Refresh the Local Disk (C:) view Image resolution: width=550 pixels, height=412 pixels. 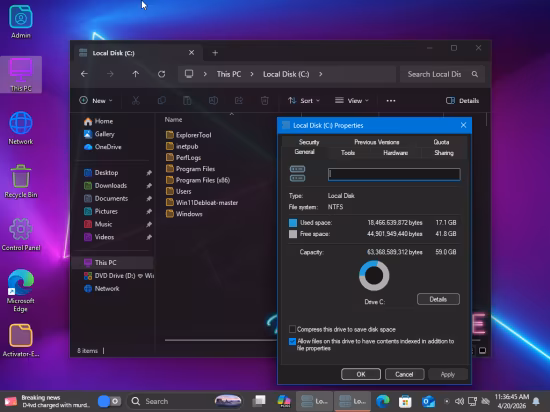(161, 74)
